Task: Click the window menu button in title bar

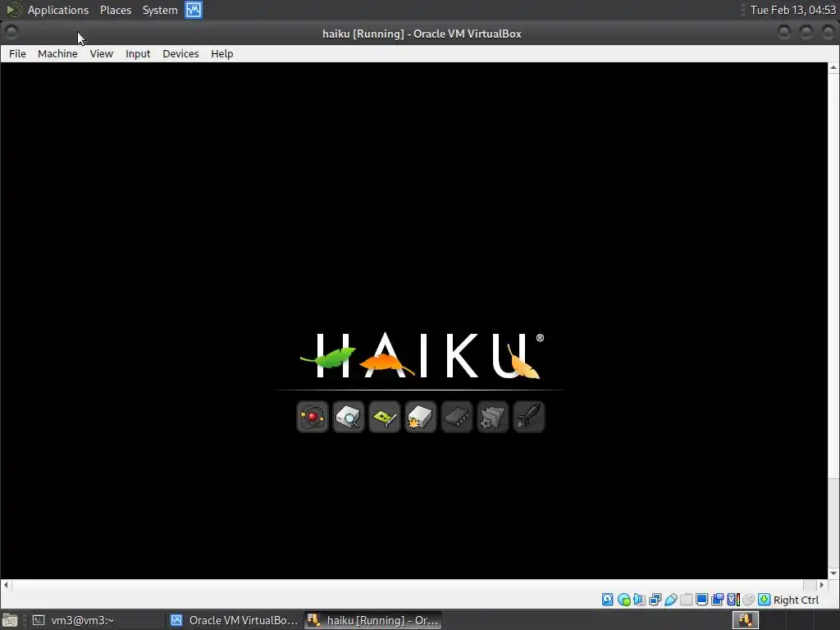Action: pos(11,33)
